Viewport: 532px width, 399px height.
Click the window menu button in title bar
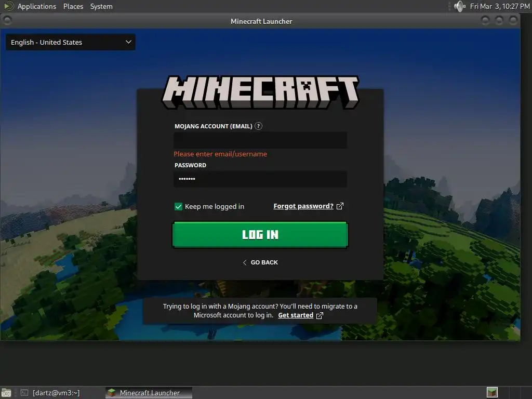click(x=7, y=21)
